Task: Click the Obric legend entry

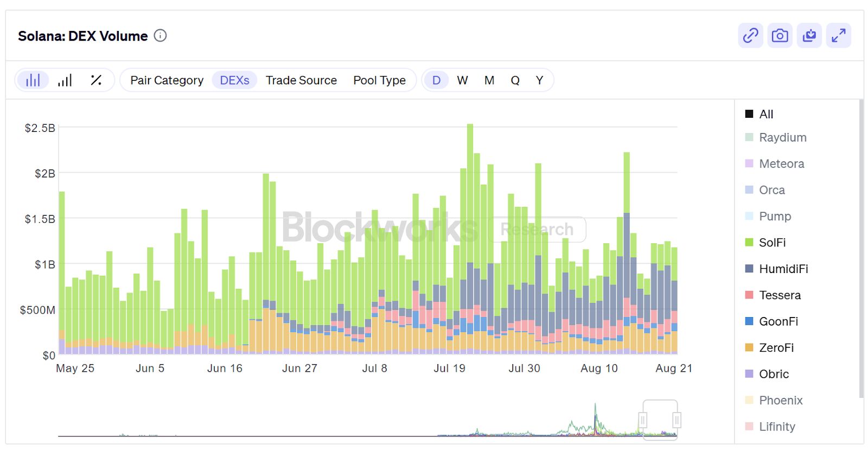Action: click(x=767, y=374)
